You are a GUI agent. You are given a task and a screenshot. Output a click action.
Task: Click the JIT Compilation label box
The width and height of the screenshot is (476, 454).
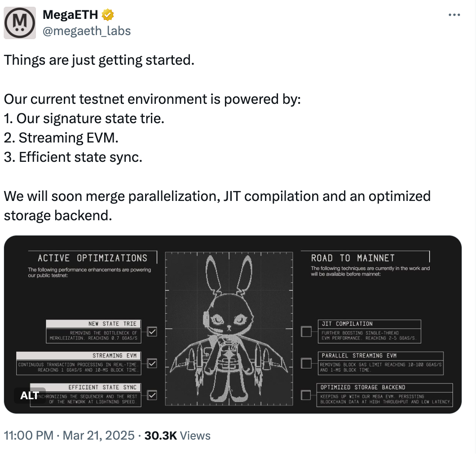tap(370, 324)
